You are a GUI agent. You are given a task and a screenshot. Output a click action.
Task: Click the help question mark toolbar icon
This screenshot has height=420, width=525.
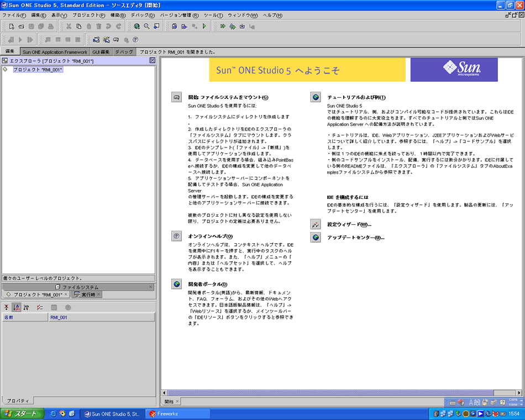click(x=135, y=40)
